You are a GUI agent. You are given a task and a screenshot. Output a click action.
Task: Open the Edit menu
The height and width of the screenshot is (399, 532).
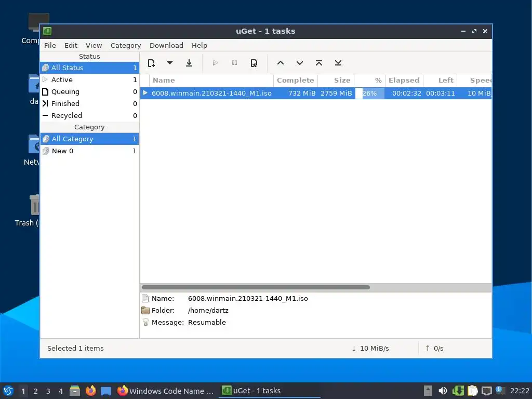pyautogui.click(x=71, y=46)
